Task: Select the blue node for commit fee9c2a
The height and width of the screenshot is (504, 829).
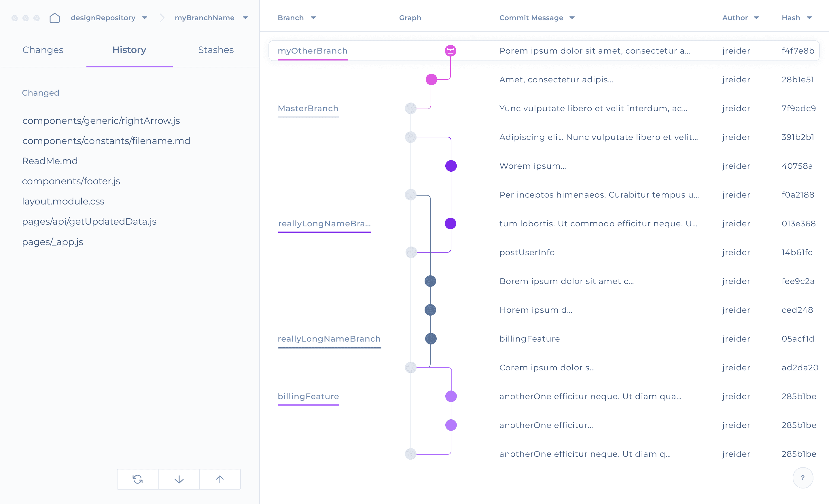Action: [430, 281]
